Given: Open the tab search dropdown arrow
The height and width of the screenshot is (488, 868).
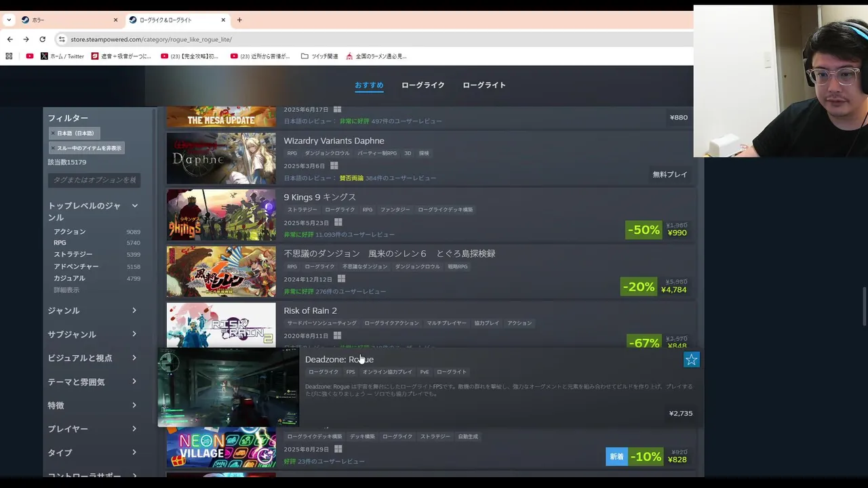Looking at the screenshot, I should (x=9, y=20).
